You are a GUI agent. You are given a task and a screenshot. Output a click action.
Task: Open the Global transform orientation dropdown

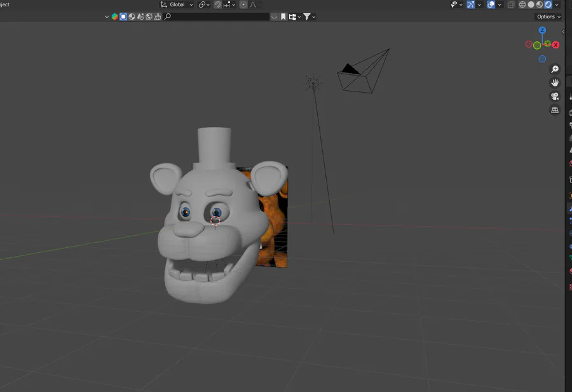[177, 4]
